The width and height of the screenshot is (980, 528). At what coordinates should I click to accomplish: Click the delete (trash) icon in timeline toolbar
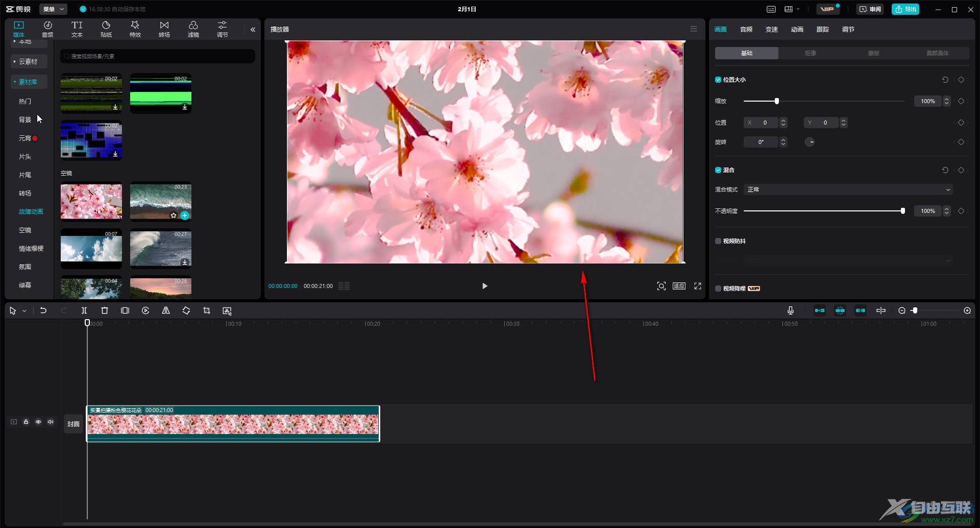tap(105, 310)
